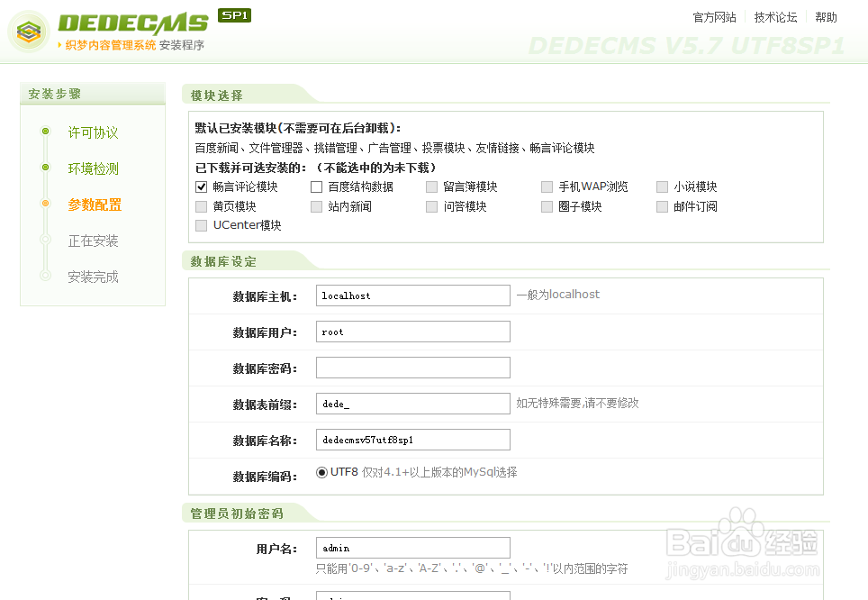Click the 数据表前缀 dede_ input field
The height and width of the screenshot is (600, 868).
[x=413, y=404]
